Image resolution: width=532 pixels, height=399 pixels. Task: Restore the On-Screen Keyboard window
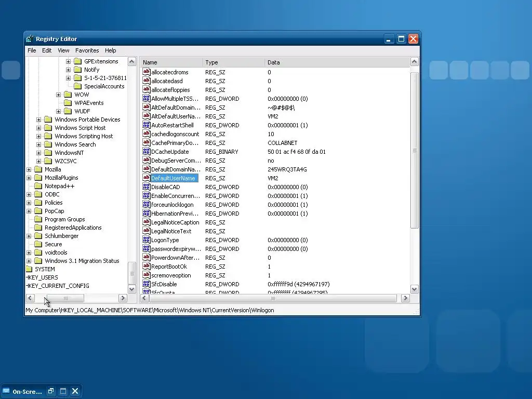click(51, 391)
